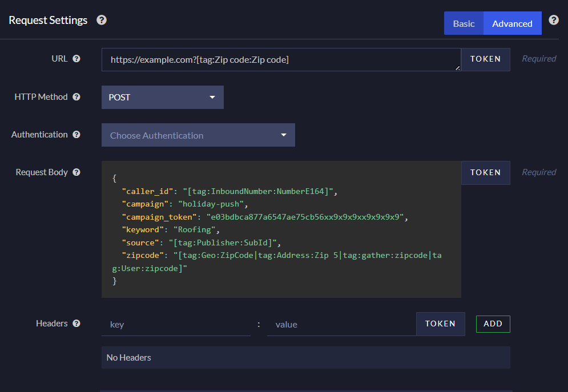568x392 pixels.
Task: Focus the URL input field
Action: click(x=281, y=60)
